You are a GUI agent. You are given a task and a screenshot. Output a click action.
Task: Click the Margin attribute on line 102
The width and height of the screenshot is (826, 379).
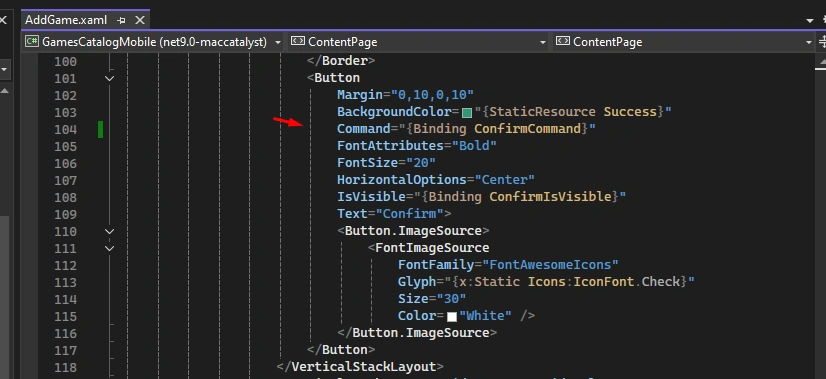[406, 95]
